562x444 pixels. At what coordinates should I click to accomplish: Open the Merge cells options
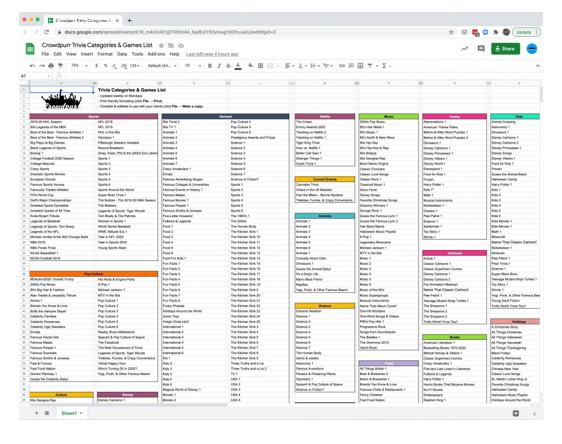[272, 66]
